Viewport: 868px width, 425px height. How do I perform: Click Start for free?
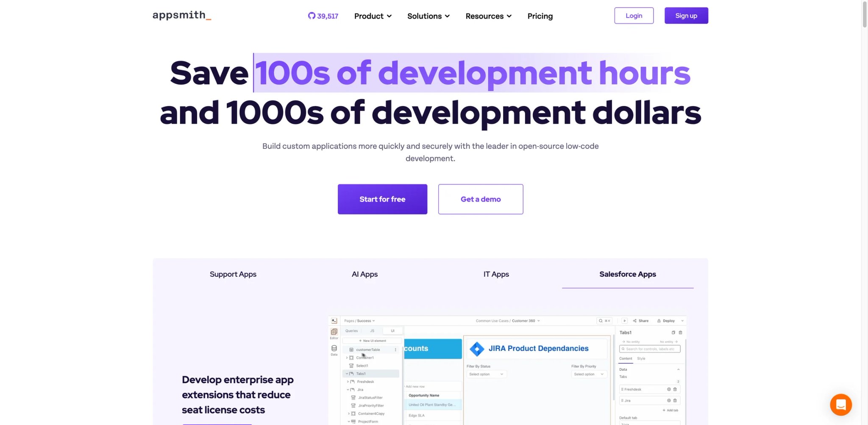pyautogui.click(x=382, y=199)
